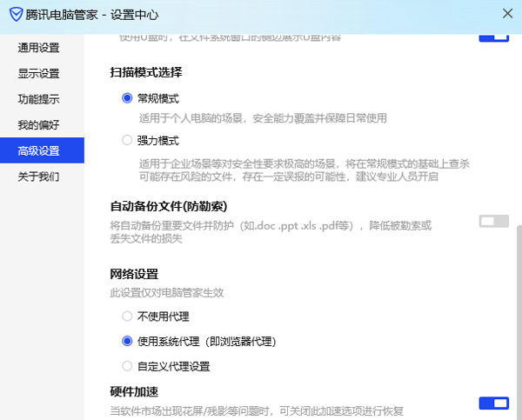Viewport: 522px width, 420px height.
Task: Go to 功能提示 settings
Action: click(x=38, y=99)
